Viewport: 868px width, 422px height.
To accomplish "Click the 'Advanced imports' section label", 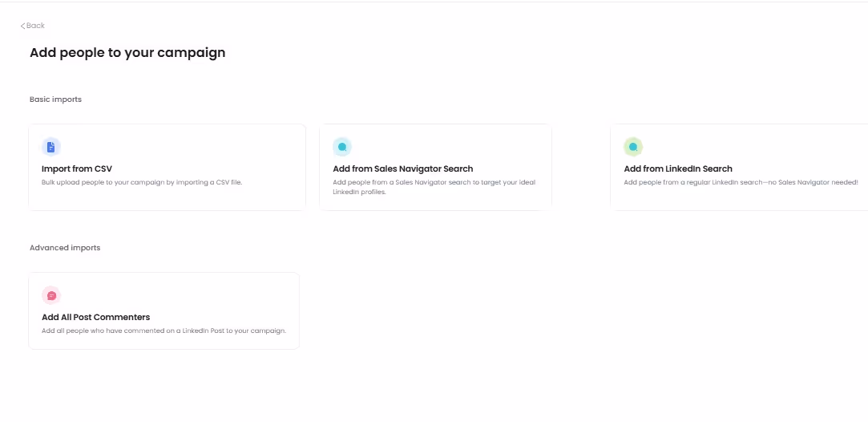I will point(65,248).
